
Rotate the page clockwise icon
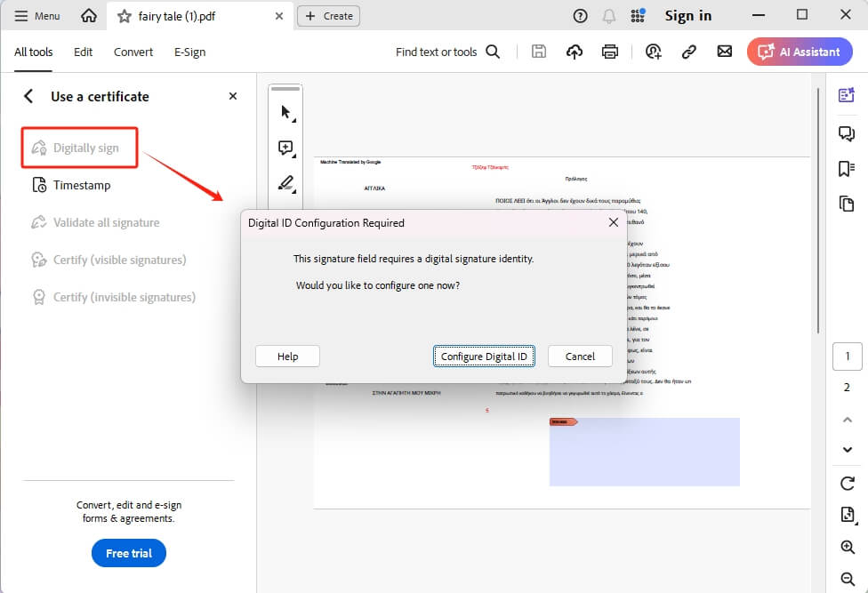848,484
